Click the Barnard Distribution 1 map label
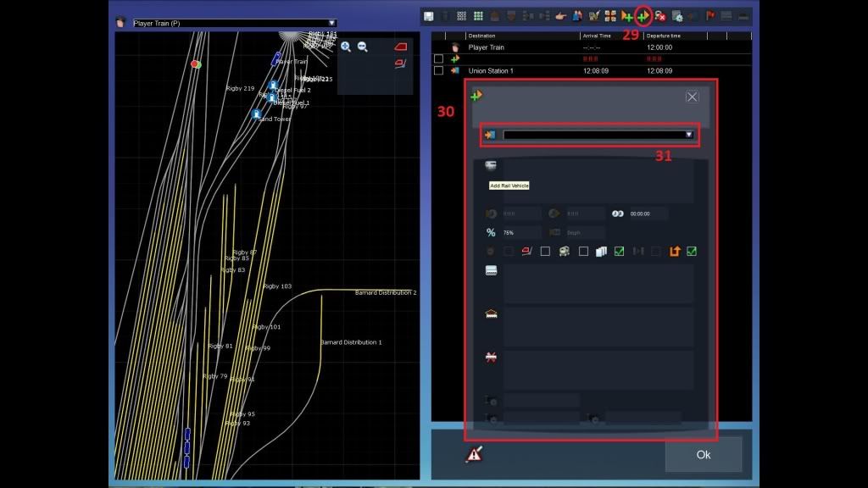The height and width of the screenshot is (488, 868). click(351, 342)
